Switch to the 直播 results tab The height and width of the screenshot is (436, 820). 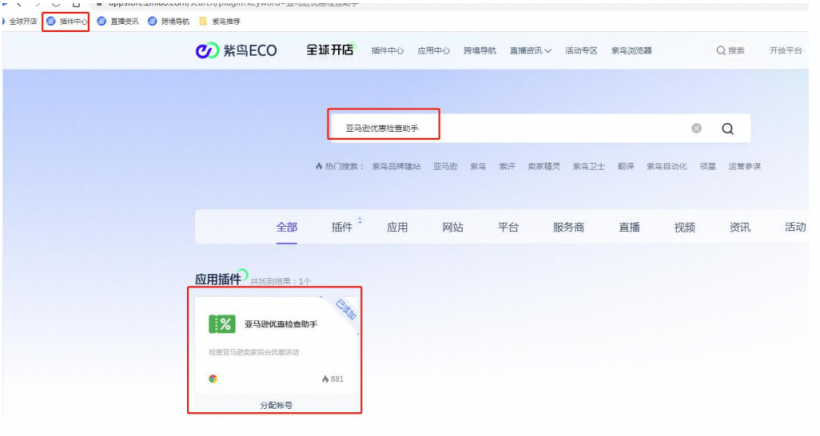[630, 227]
